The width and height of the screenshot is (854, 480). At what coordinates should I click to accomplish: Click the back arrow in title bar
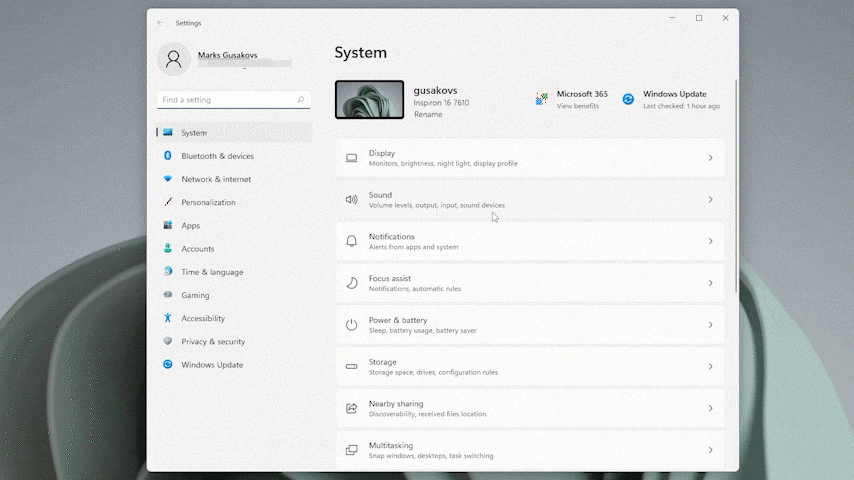160,23
